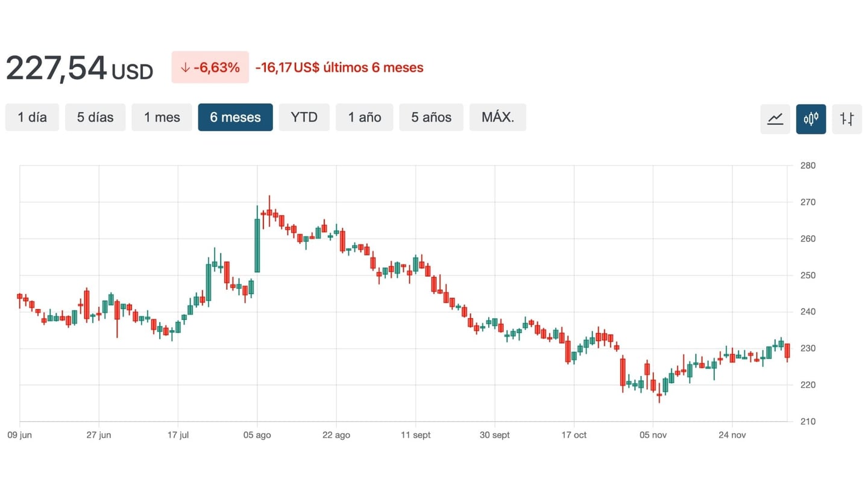
Task: Click the 09 jun date axis label
Action: pyautogui.click(x=19, y=435)
